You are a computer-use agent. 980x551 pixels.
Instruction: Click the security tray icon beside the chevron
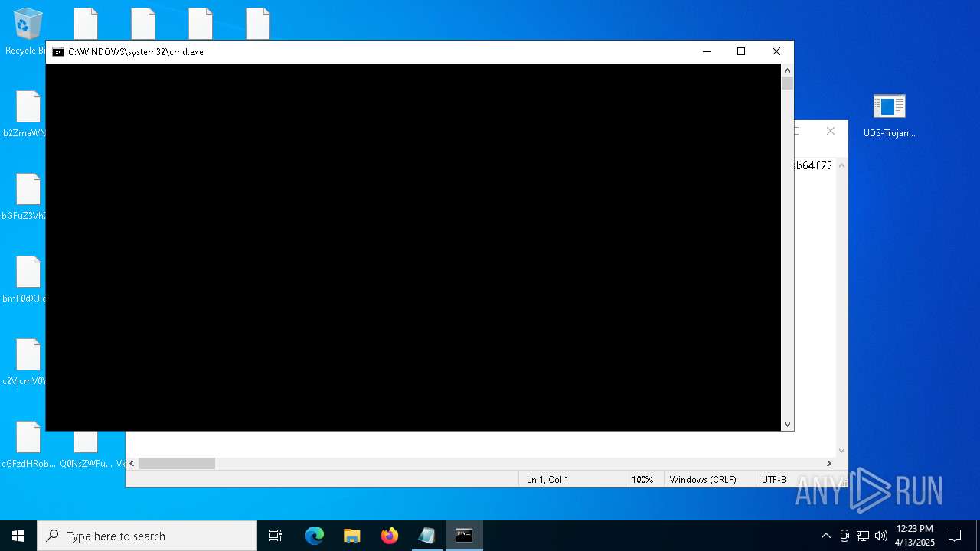pyautogui.click(x=844, y=536)
